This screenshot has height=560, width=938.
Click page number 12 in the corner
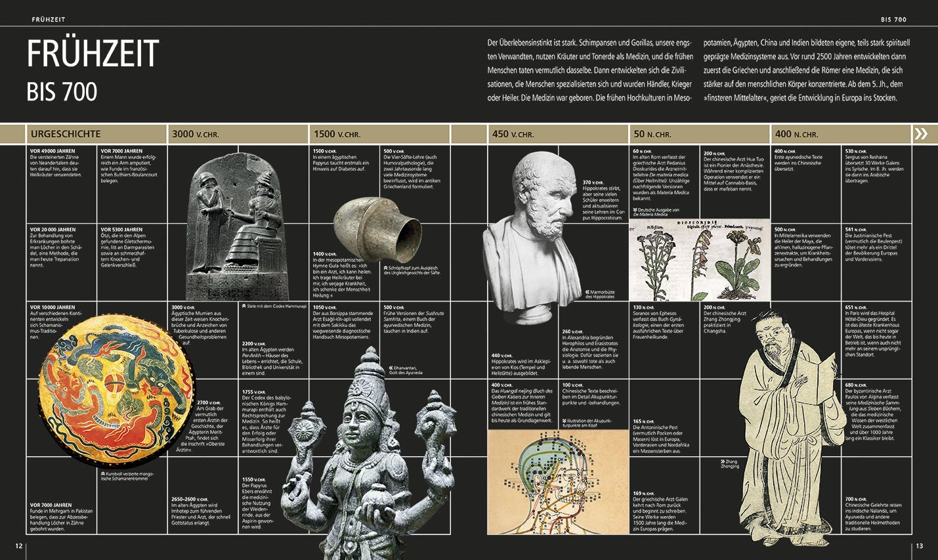(19, 546)
